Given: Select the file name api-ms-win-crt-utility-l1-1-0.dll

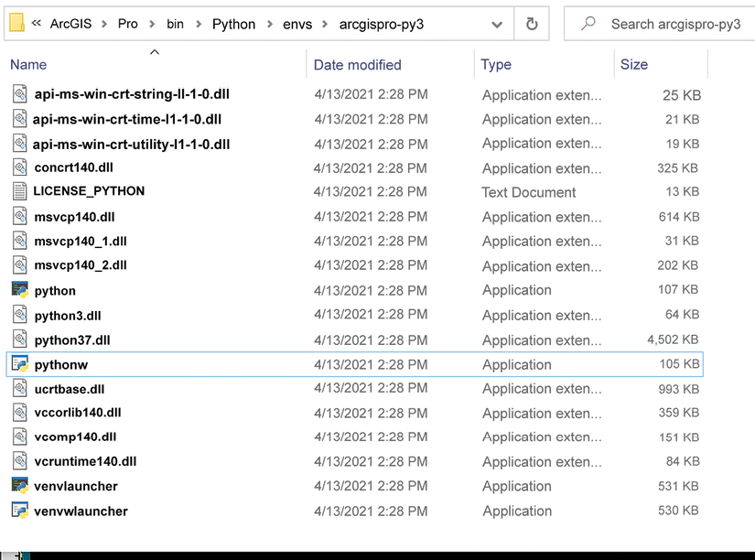Looking at the screenshot, I should click(x=131, y=144).
